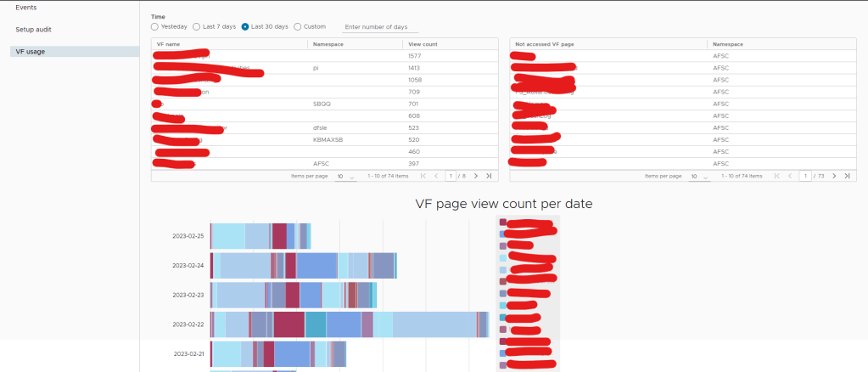Select the Yesteday time radio button
The height and width of the screenshot is (372, 868).
coord(155,26)
